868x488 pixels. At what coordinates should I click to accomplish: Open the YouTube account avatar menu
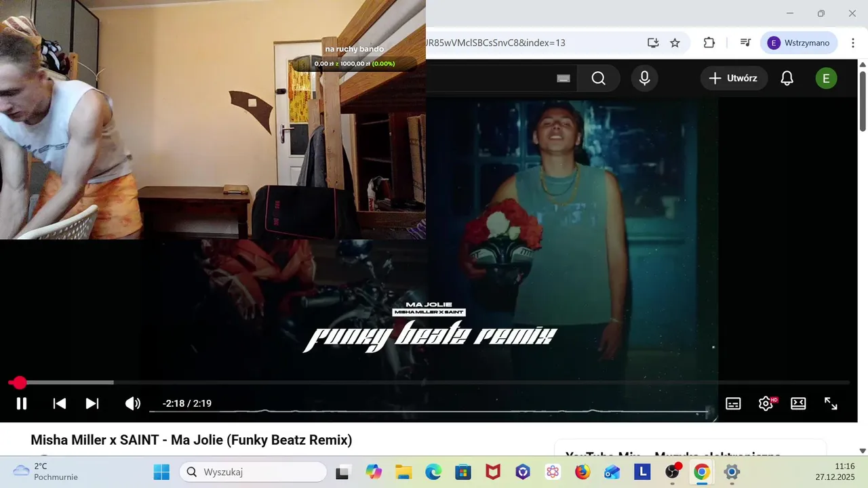(826, 79)
